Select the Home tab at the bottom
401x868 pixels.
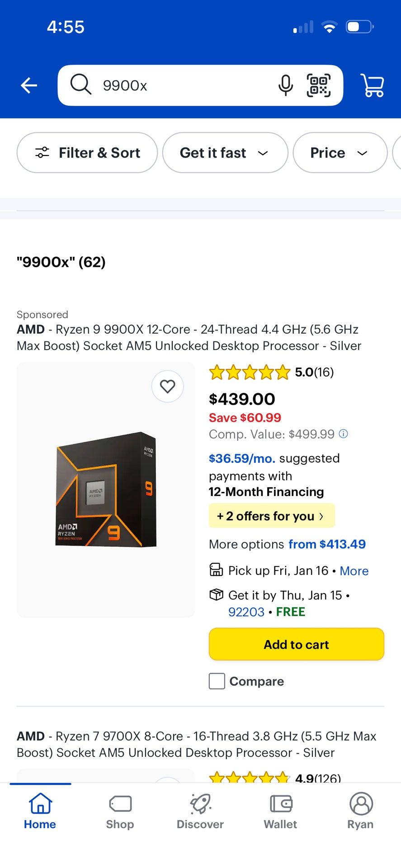[40, 811]
